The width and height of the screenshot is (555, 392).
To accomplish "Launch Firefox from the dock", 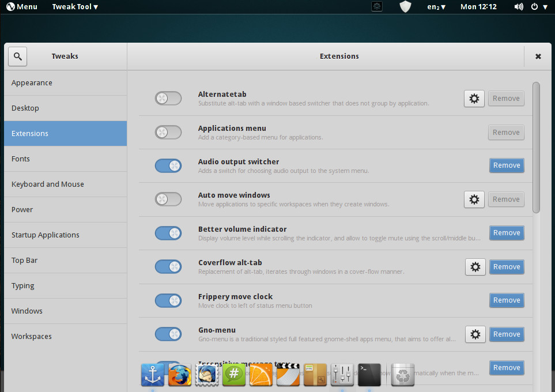I will tap(179, 375).
